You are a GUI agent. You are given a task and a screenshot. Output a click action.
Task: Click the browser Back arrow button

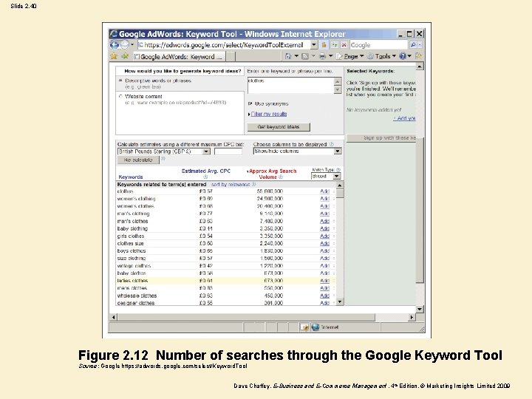(115, 45)
